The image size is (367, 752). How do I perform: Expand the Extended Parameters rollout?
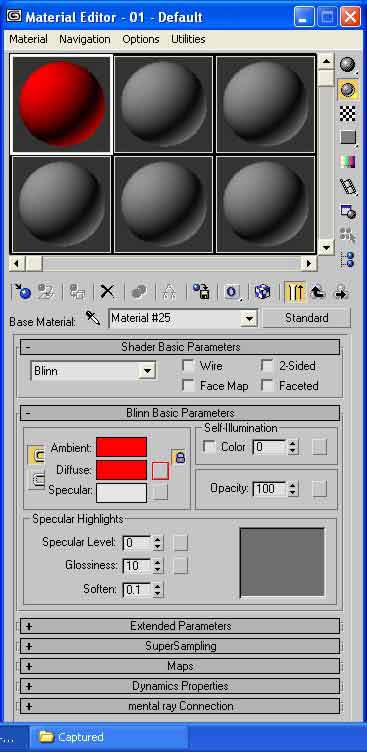(180, 625)
